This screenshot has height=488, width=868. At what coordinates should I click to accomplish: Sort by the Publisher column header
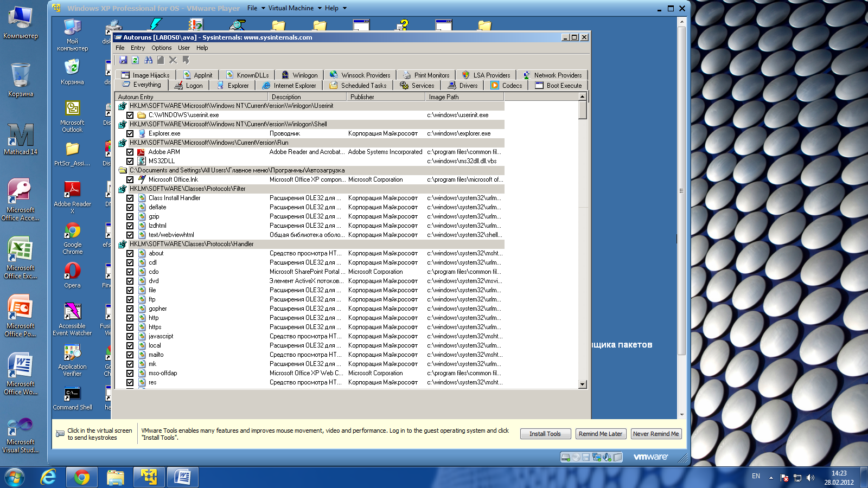(386, 97)
